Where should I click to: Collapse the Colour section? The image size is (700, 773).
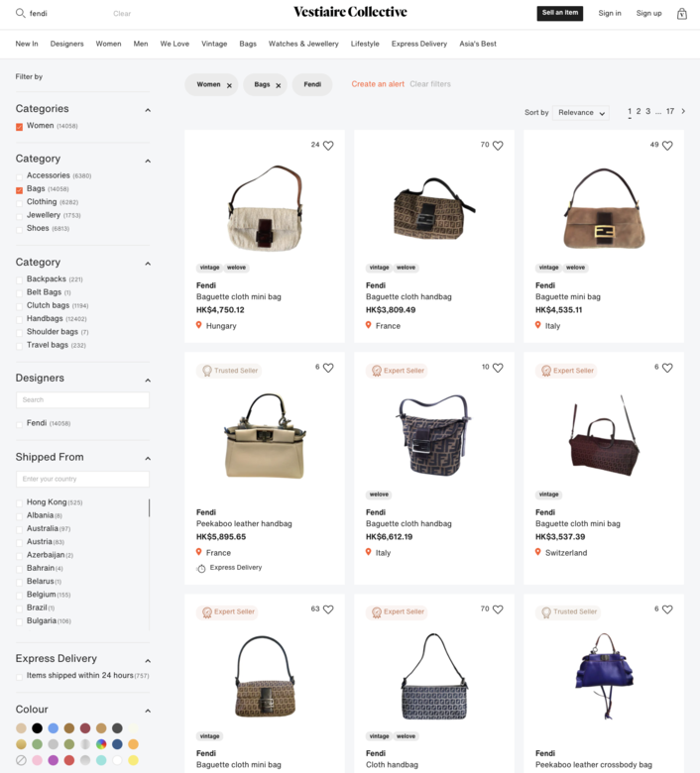(x=148, y=711)
